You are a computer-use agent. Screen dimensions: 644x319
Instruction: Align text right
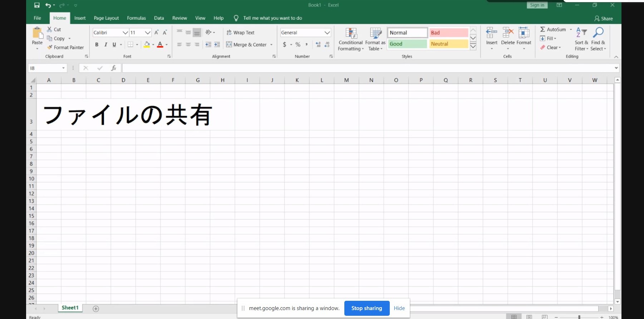tap(197, 45)
